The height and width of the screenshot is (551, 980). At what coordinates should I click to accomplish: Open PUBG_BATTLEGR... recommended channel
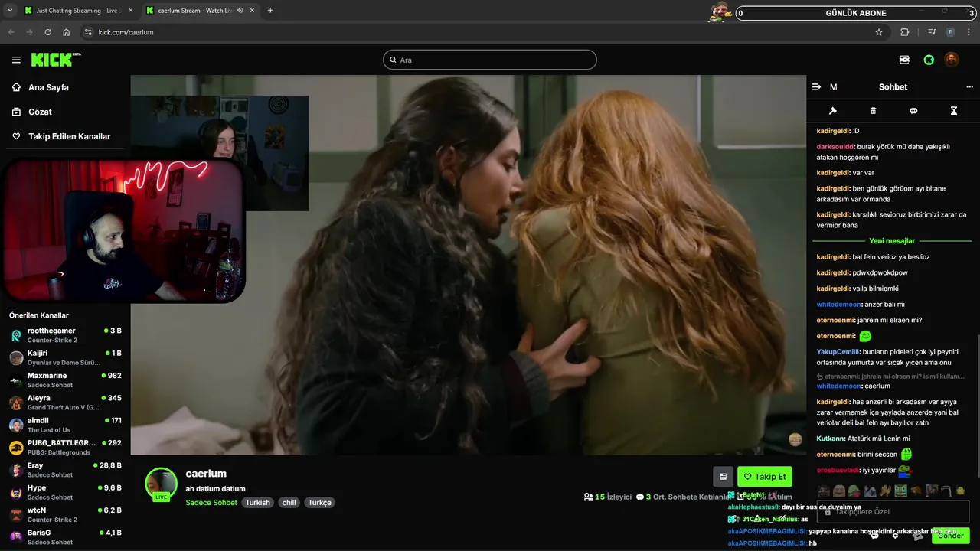pyautogui.click(x=66, y=448)
